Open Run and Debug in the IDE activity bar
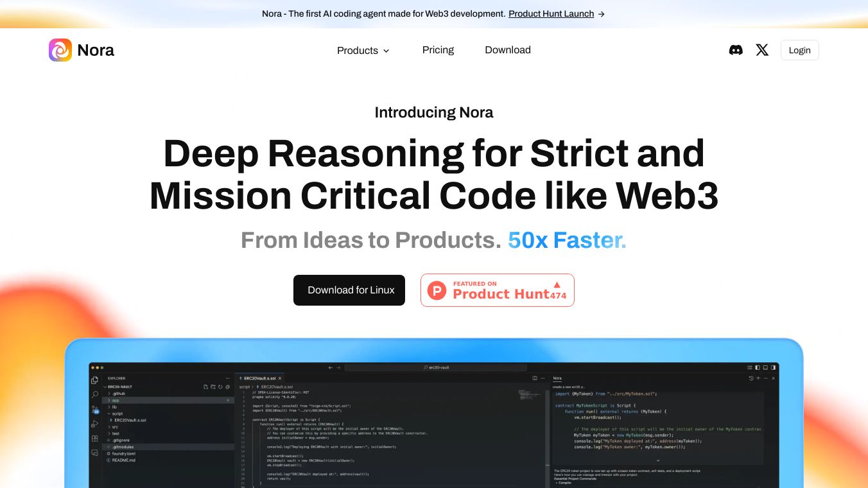The height and width of the screenshot is (488, 868). tap(95, 424)
